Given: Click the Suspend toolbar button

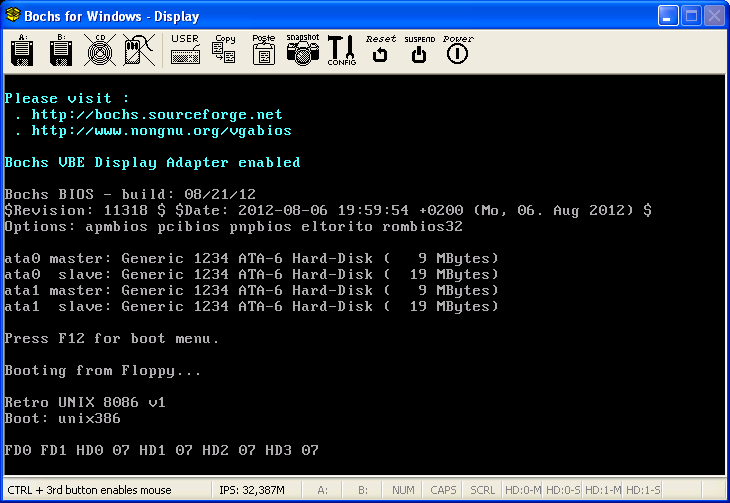Looking at the screenshot, I should coord(419,49).
